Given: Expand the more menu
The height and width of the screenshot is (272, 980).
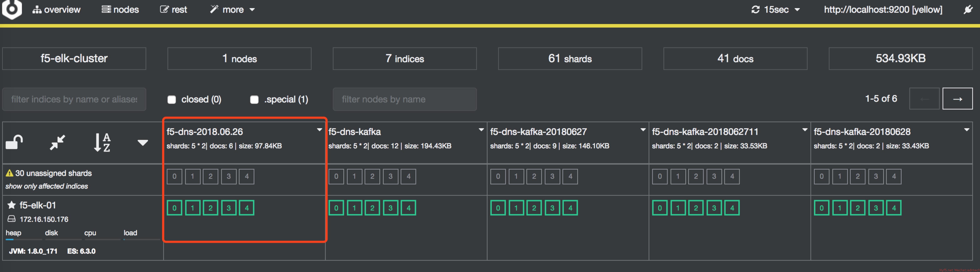Looking at the screenshot, I should pyautogui.click(x=232, y=10).
